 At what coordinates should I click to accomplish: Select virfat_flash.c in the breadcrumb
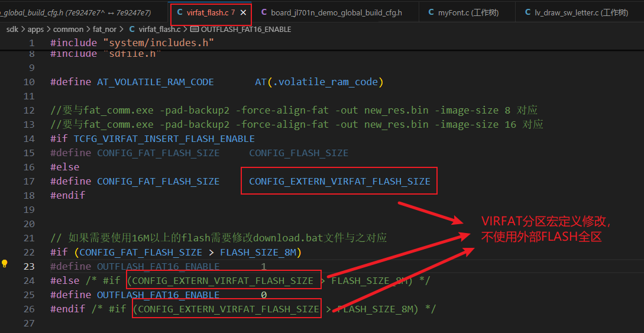click(x=160, y=30)
